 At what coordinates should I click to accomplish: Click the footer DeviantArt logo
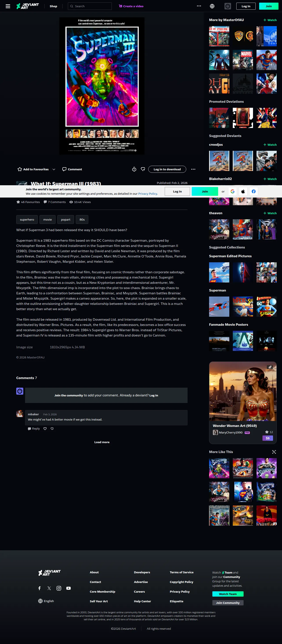click(49, 573)
